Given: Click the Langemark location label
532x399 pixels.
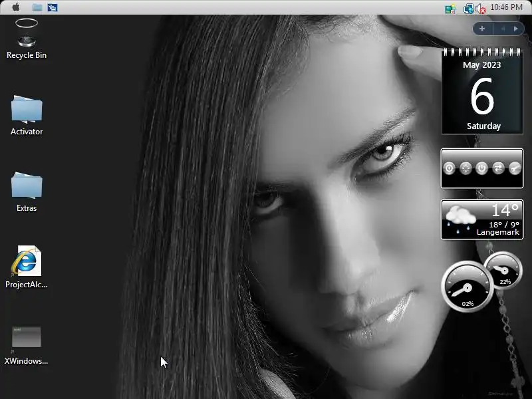Looking at the screenshot, I should 497,232.
